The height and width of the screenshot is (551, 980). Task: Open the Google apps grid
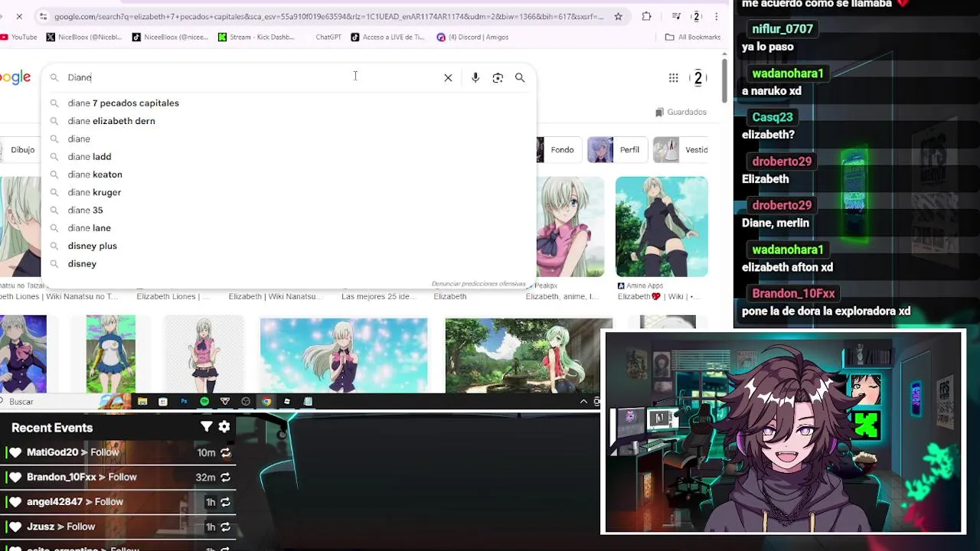(673, 77)
